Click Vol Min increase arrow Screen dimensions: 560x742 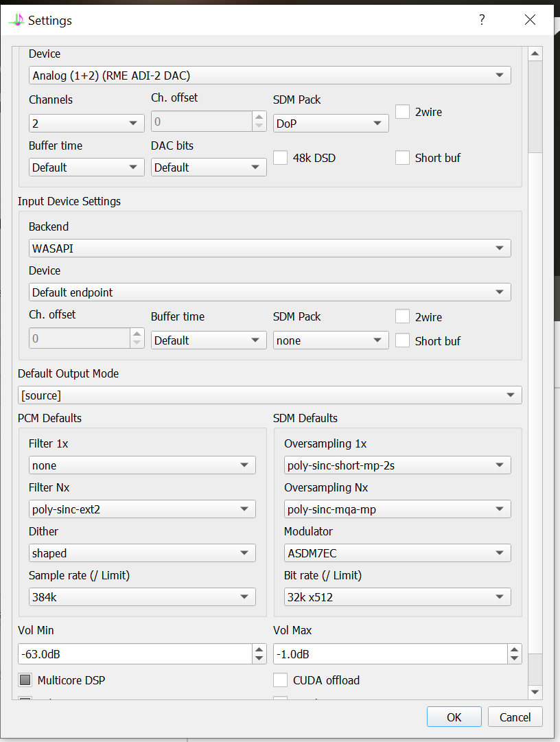pos(259,649)
